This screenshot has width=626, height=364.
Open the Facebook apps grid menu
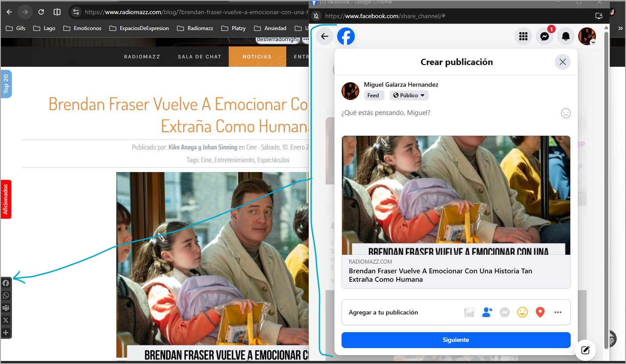[x=523, y=36]
